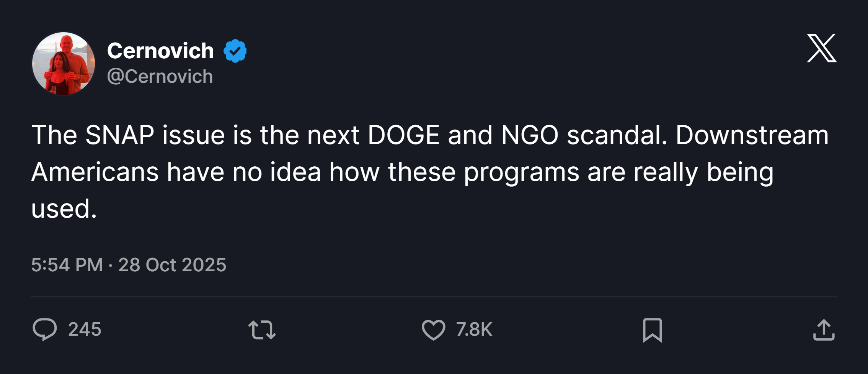This screenshot has width=868, height=374.
Task: Click the word DOGE in the tweet
Action: coord(403,135)
